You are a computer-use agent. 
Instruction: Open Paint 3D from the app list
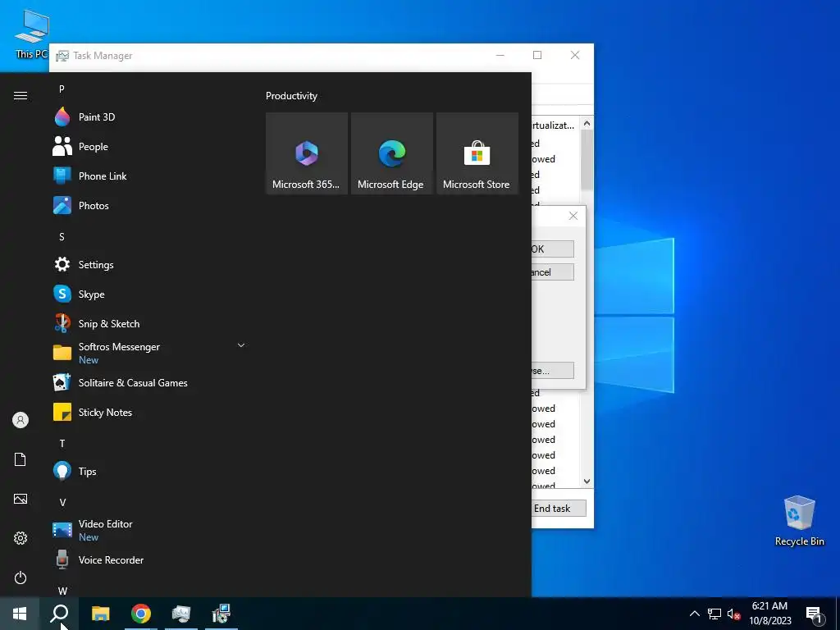tap(150, 116)
